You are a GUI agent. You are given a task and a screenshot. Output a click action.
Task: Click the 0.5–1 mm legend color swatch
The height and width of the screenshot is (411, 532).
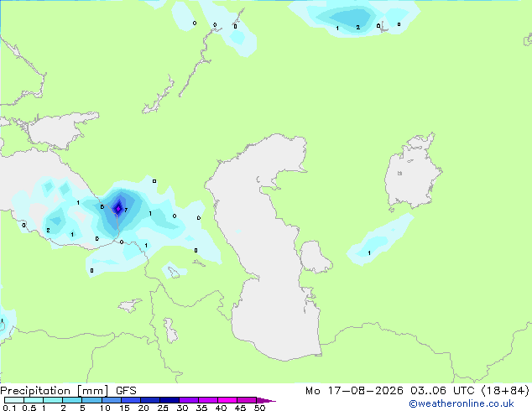[34, 400]
